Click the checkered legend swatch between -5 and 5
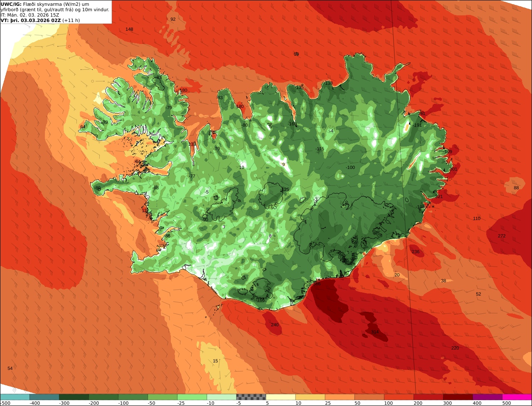Viewport: 532px width, 406px height. pyautogui.click(x=251, y=397)
